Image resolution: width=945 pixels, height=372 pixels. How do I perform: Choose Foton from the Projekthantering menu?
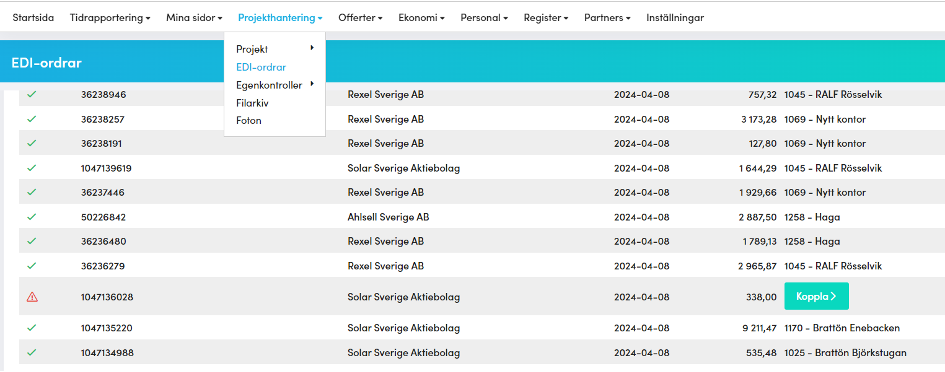[248, 121]
